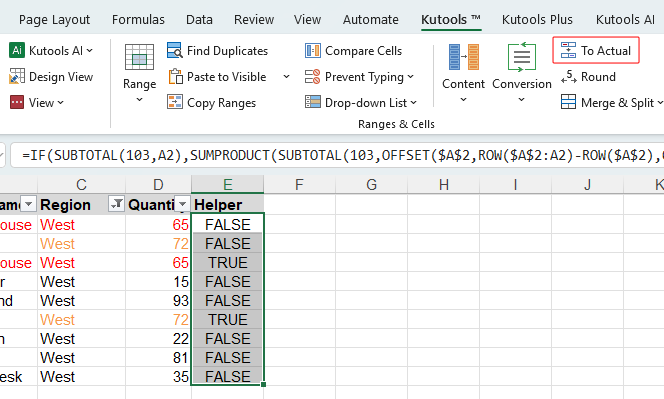Select Region cell in row with 93
The height and width of the screenshot is (399, 664).
click(x=81, y=301)
